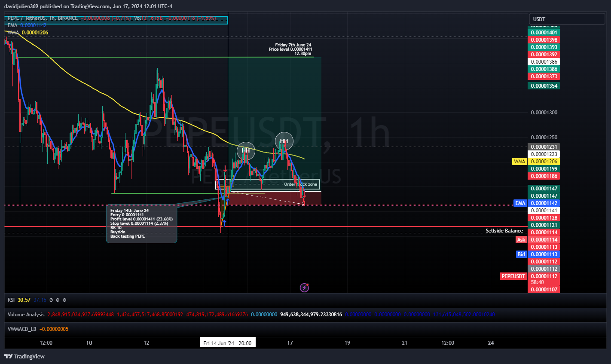Select the PEPE / TetherUS symbol legend
The image size is (611, 364).
(x=43, y=18)
